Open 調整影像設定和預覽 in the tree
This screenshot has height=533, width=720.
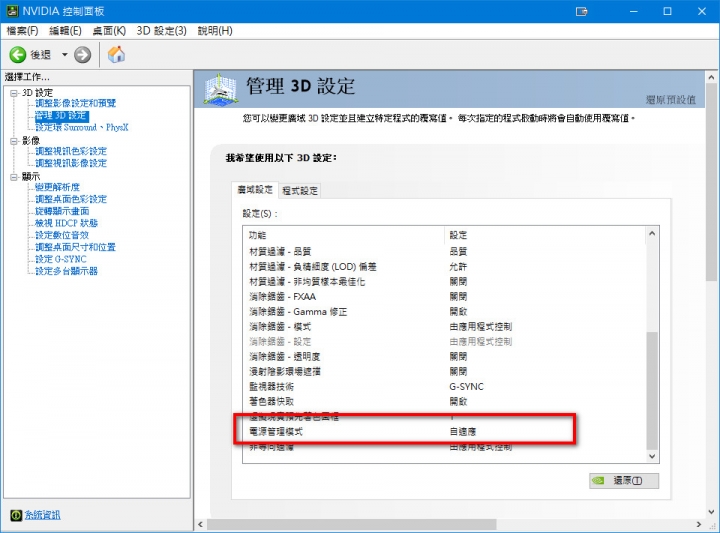point(76,103)
